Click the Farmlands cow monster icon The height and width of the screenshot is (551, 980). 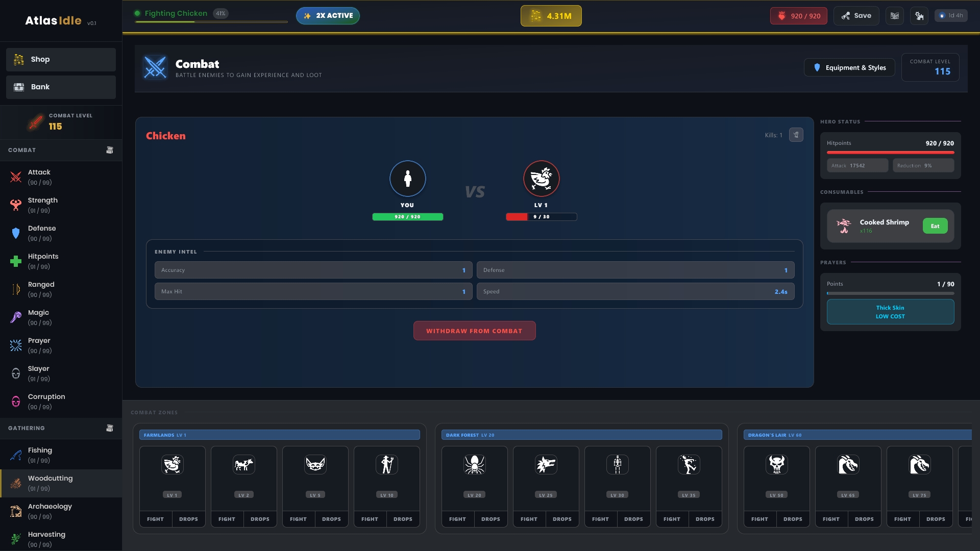[x=244, y=465]
